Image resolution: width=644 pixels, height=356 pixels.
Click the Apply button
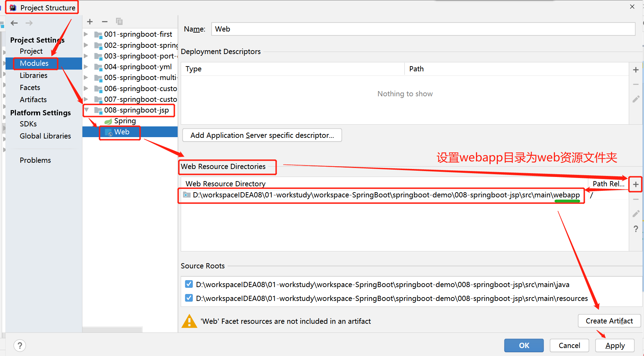(x=615, y=345)
